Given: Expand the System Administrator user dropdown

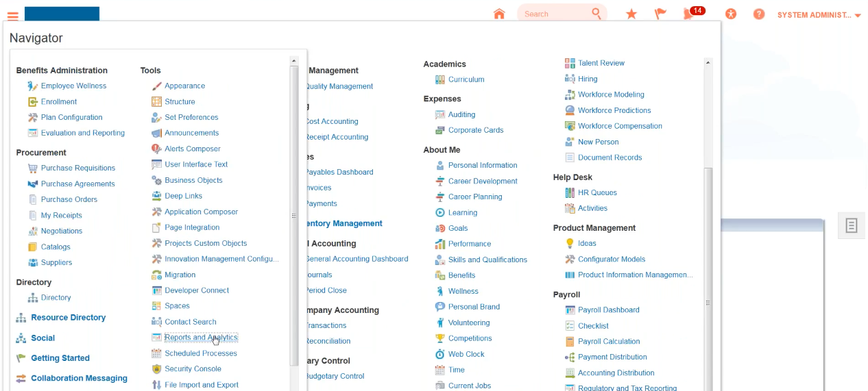Looking at the screenshot, I should pos(819,15).
